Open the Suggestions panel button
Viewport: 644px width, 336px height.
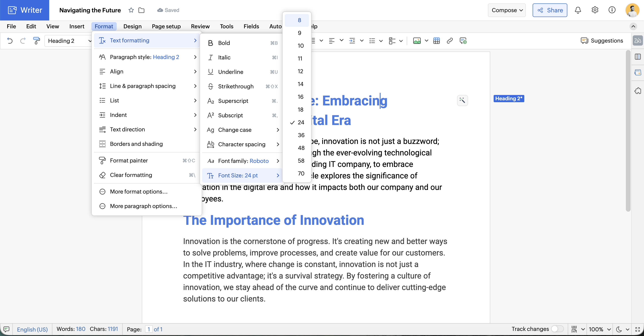coord(602,41)
